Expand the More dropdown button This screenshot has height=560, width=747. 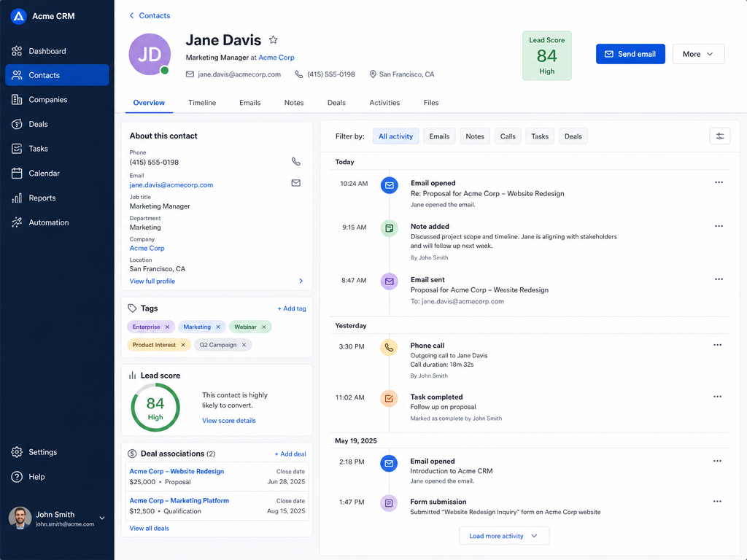[x=698, y=54]
